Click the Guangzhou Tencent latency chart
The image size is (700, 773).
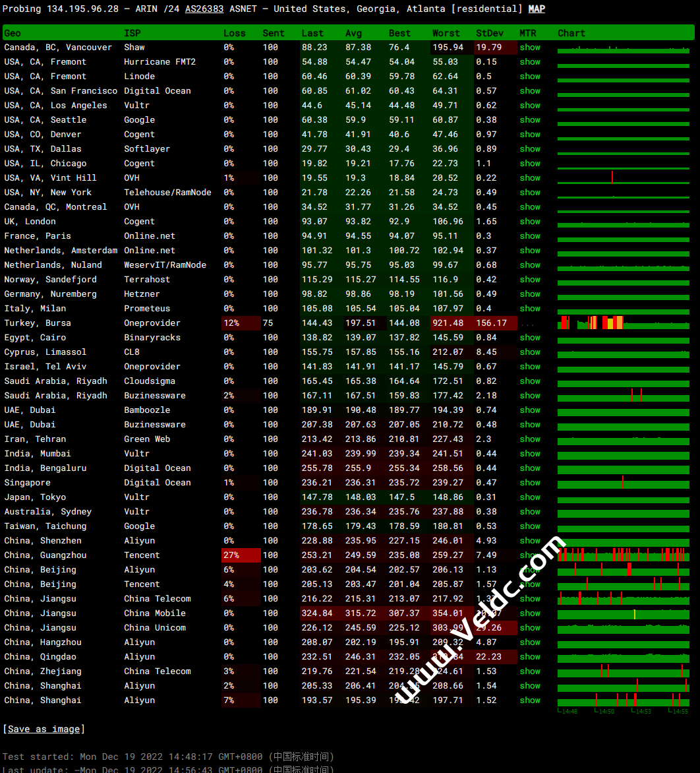click(623, 555)
